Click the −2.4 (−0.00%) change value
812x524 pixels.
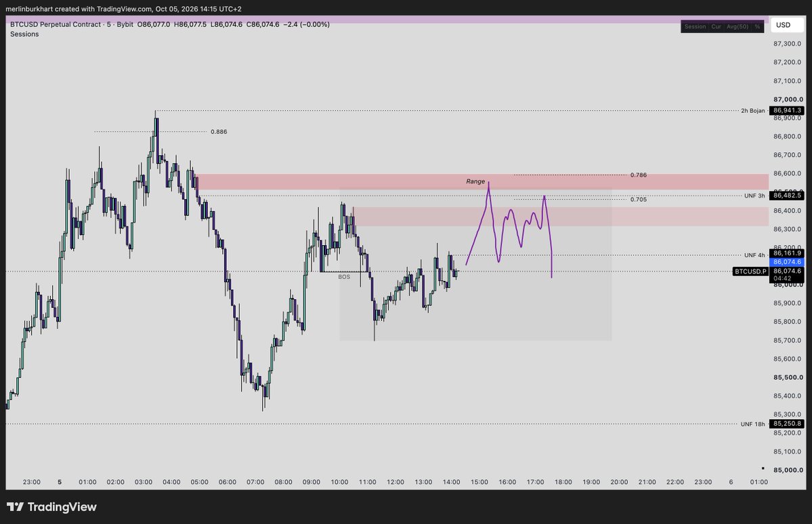(x=307, y=24)
